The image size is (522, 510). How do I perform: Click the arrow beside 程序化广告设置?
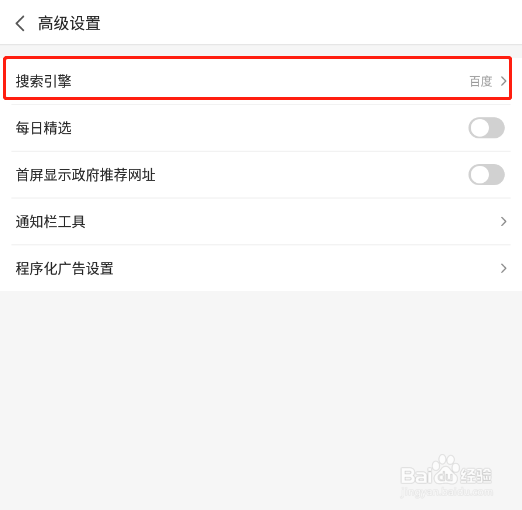point(503,268)
